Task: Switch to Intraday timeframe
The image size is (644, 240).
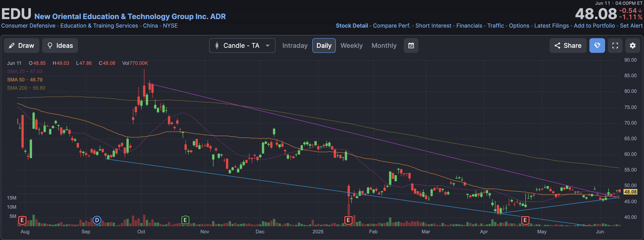Action: pos(295,46)
